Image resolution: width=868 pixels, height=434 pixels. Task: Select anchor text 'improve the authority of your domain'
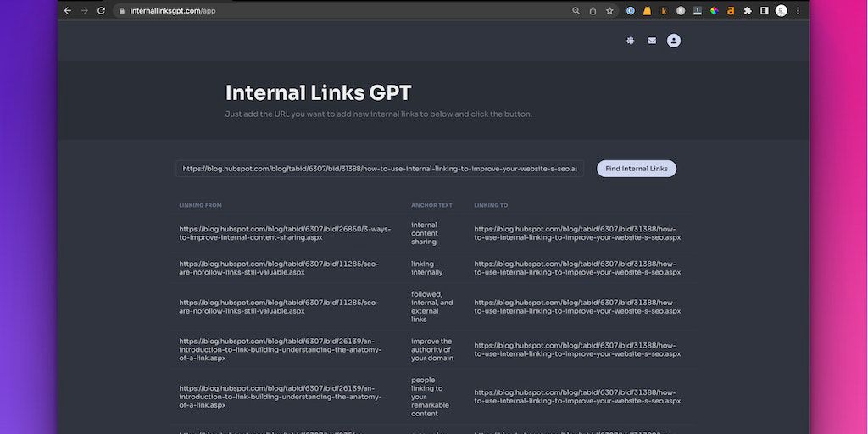[431, 350]
